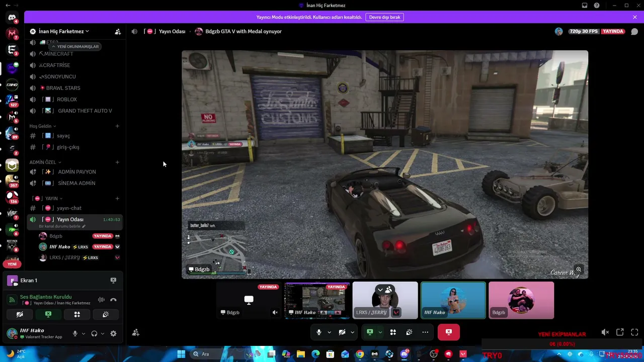644x362 pixels.
Task: Toggle microphone mute in call control bar
Action: [x=318, y=332]
